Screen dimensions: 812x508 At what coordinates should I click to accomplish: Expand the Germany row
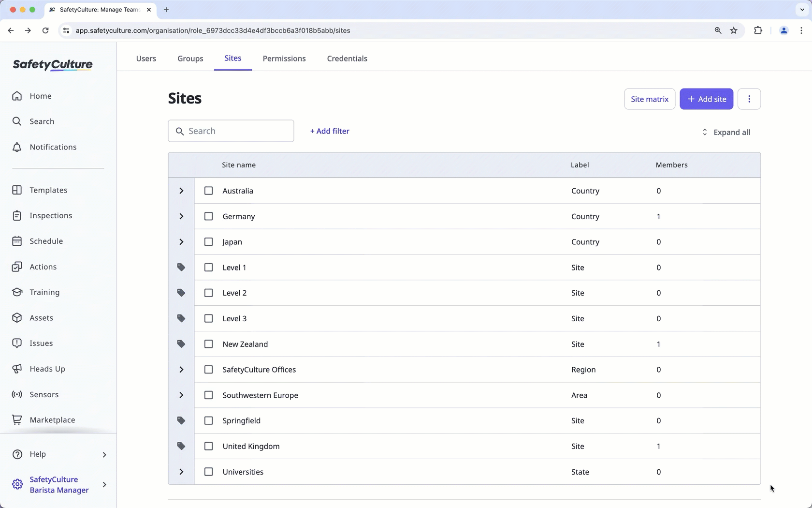181,216
